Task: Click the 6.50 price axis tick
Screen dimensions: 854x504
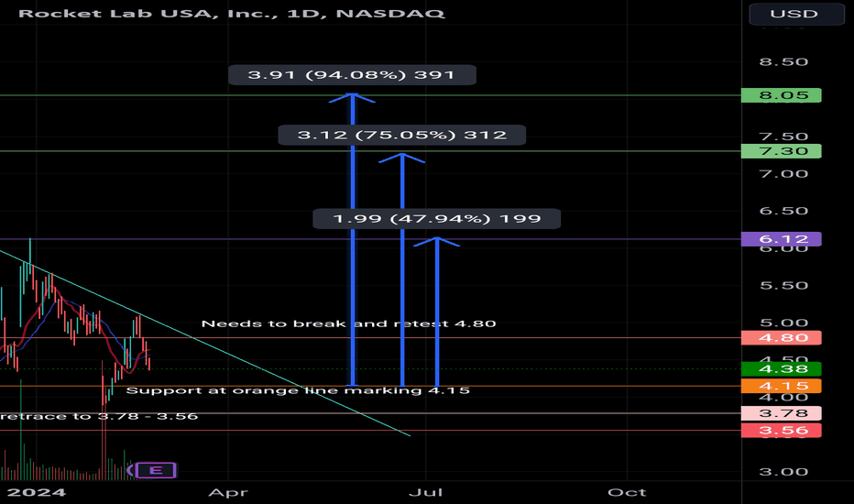Action: click(783, 211)
